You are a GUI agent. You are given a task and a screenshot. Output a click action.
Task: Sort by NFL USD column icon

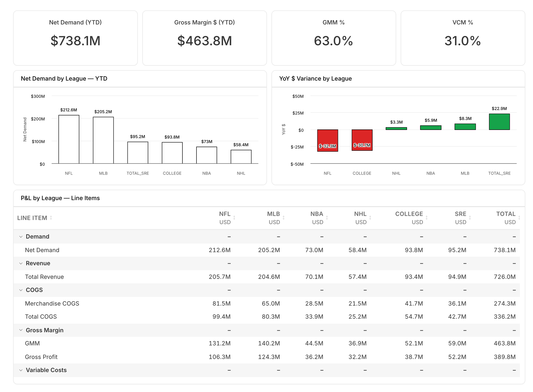point(234,218)
